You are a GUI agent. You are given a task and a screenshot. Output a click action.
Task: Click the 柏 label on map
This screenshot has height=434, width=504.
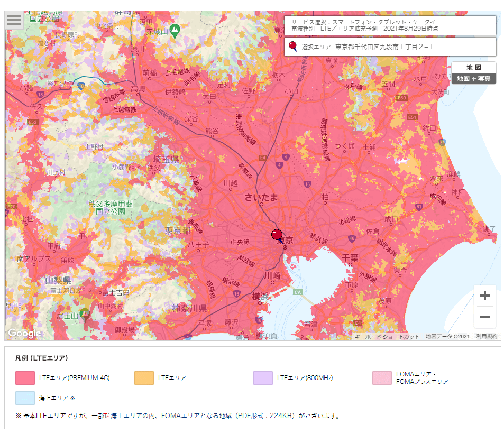(325, 197)
